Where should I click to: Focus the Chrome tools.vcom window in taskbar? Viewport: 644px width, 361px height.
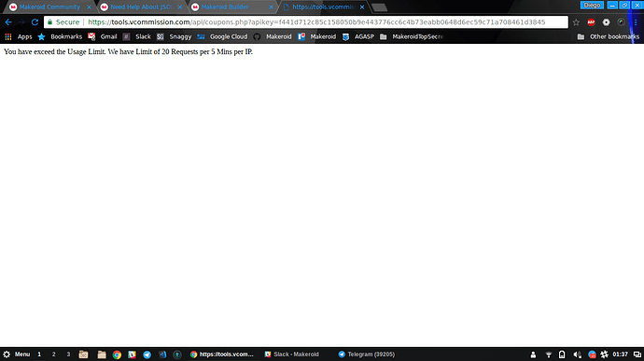point(222,354)
